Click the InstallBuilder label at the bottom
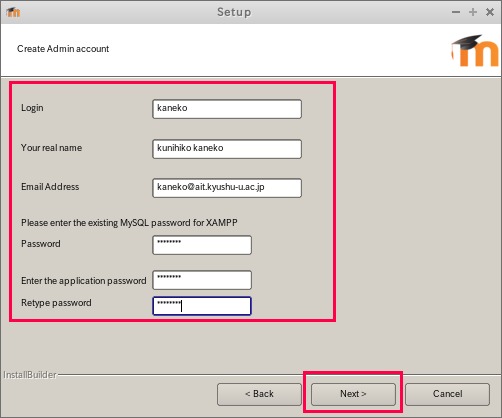 point(30,375)
